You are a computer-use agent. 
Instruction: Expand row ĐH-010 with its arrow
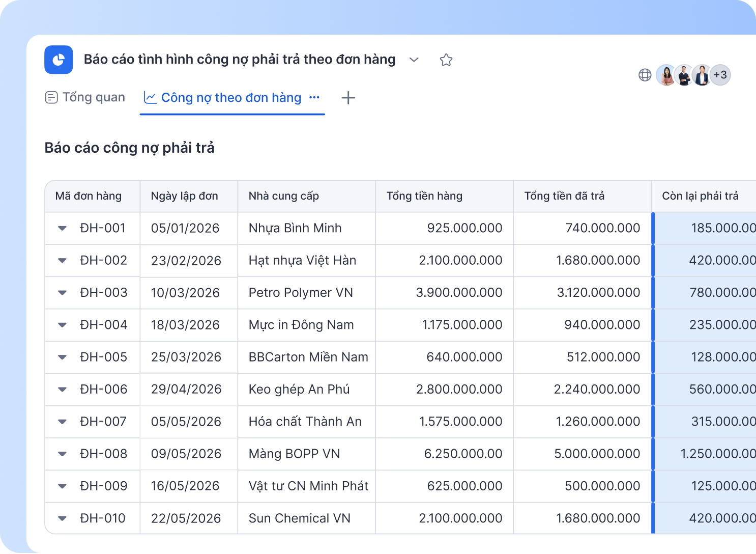pyautogui.click(x=62, y=518)
